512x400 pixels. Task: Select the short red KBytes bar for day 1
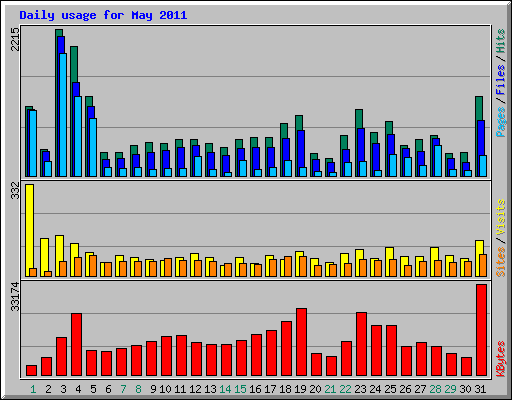click(x=31, y=371)
